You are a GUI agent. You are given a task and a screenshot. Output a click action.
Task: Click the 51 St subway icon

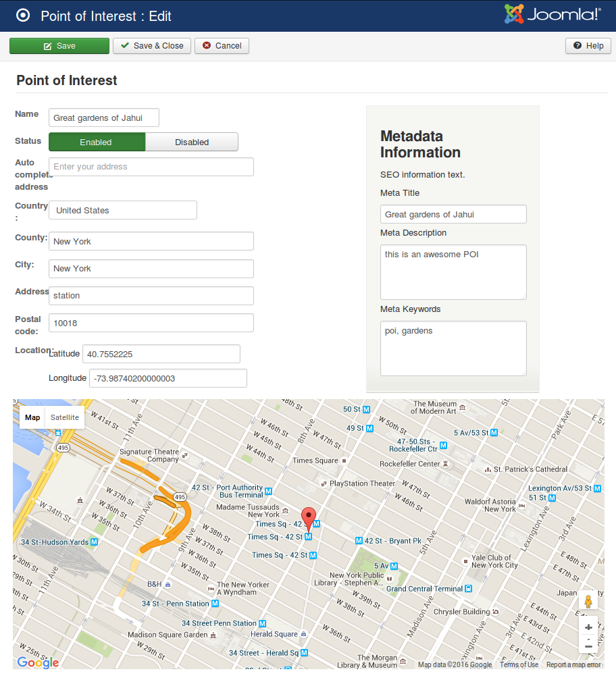point(553,498)
